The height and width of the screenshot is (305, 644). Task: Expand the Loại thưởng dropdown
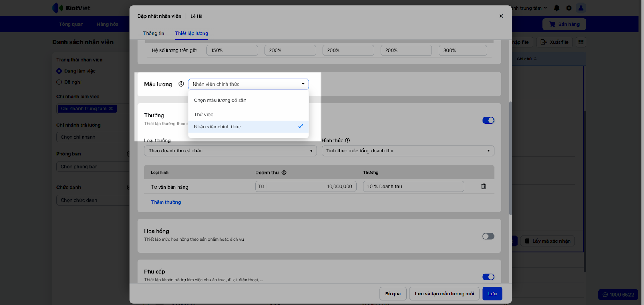(x=230, y=151)
